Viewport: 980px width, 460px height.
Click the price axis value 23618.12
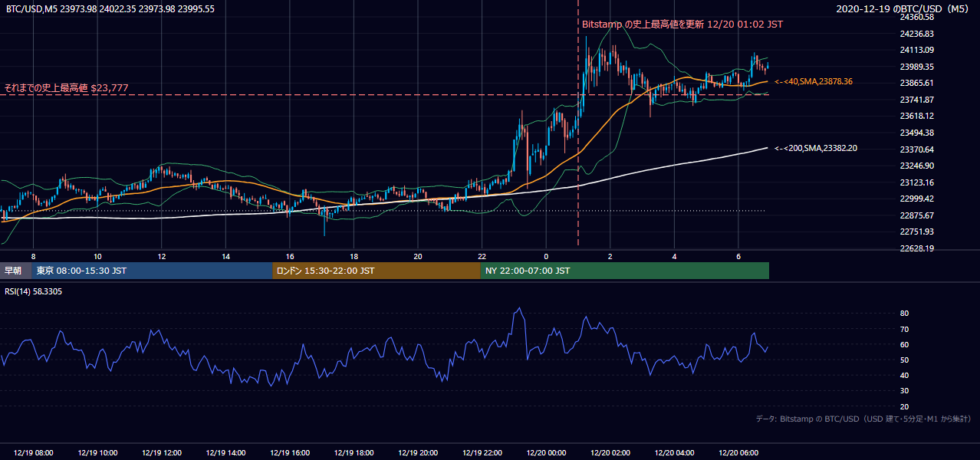pyautogui.click(x=916, y=116)
